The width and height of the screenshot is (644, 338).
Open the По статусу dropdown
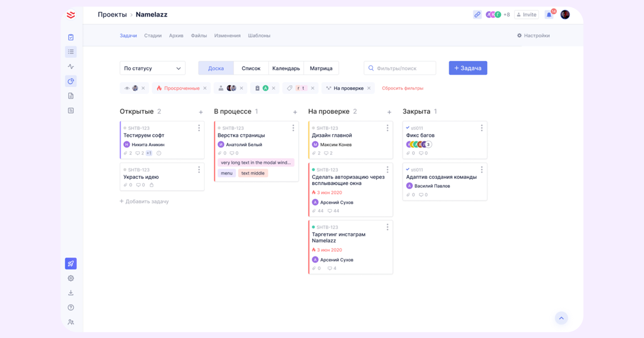[152, 68]
